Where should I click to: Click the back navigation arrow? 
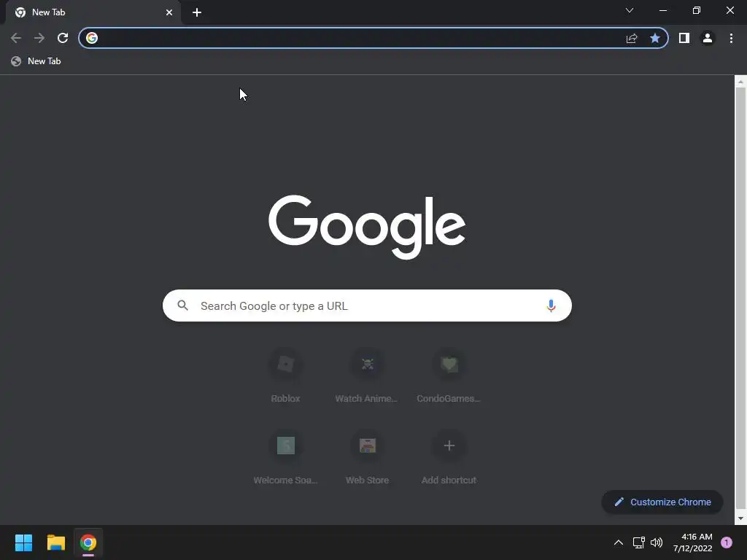(x=16, y=38)
